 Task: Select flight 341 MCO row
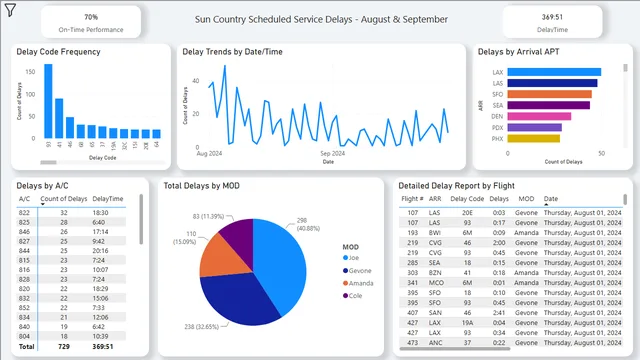pyautogui.click(x=511, y=282)
